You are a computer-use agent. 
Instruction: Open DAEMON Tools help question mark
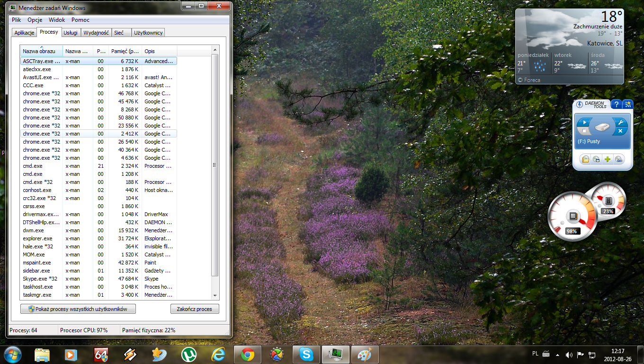click(616, 105)
